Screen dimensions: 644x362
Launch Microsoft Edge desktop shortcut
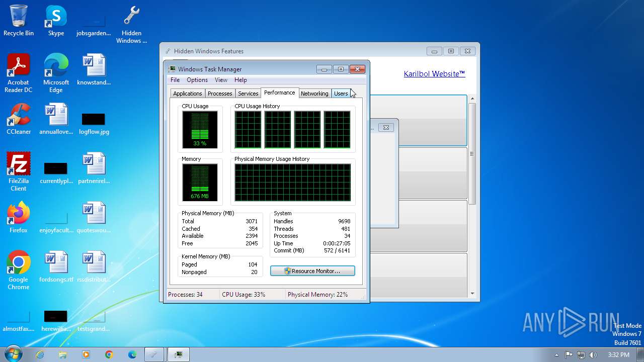56,73
